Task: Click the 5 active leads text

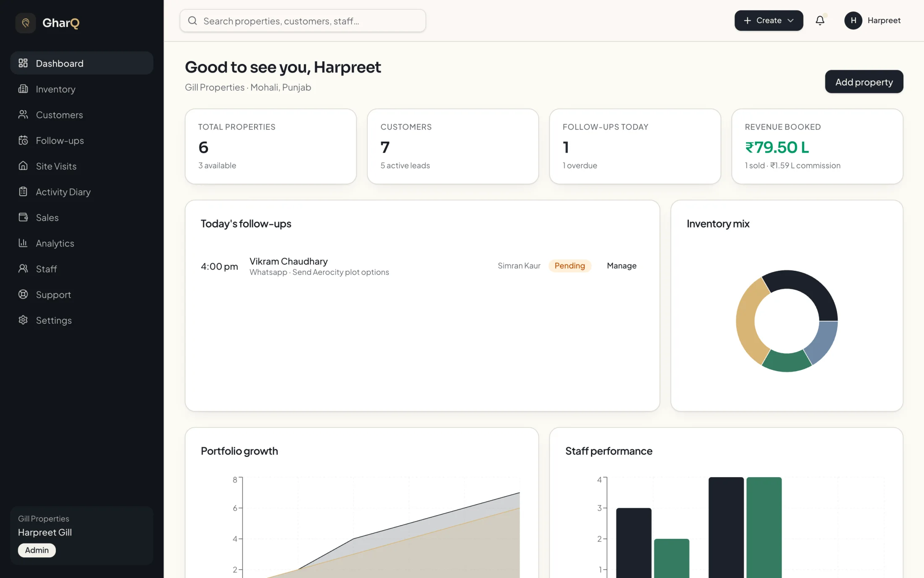Action: click(405, 165)
